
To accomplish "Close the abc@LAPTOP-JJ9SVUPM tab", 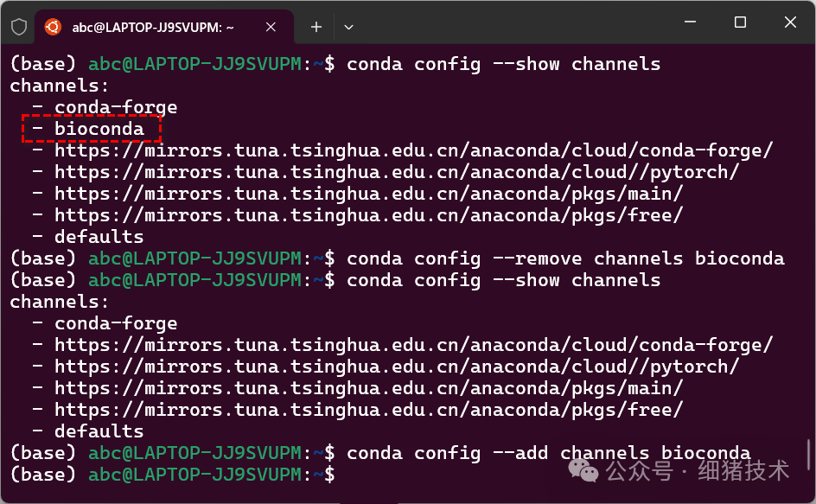I will 271,27.
